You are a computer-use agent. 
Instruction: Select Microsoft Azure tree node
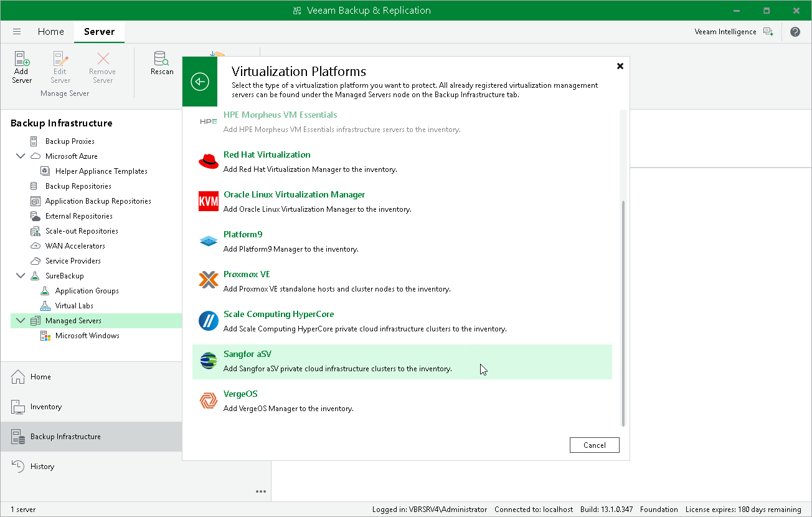[x=71, y=156]
